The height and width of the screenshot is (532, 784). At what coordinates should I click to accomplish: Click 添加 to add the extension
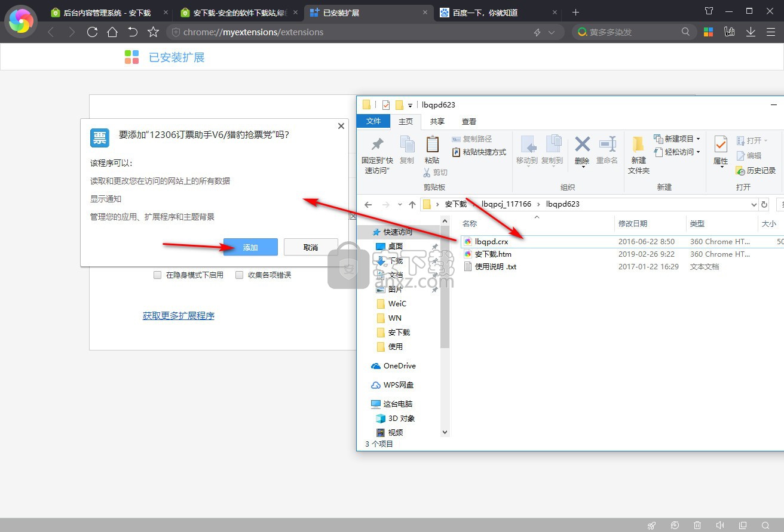250,247
